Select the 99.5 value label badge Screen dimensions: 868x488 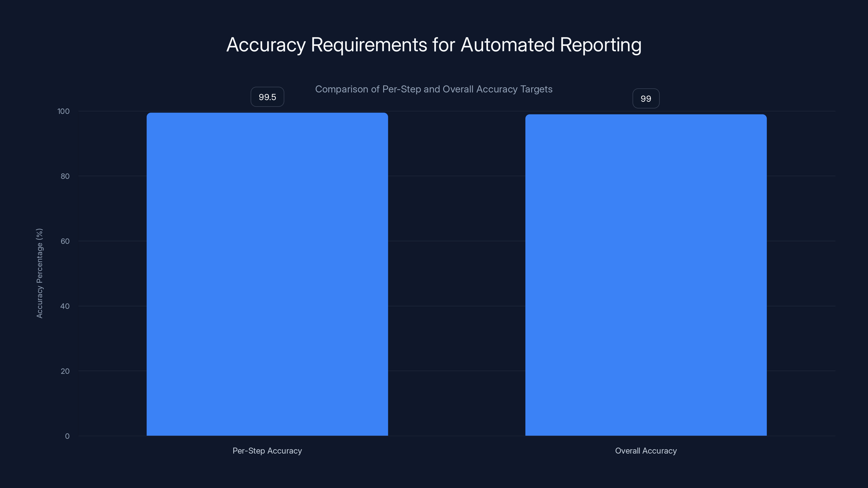[x=267, y=97]
